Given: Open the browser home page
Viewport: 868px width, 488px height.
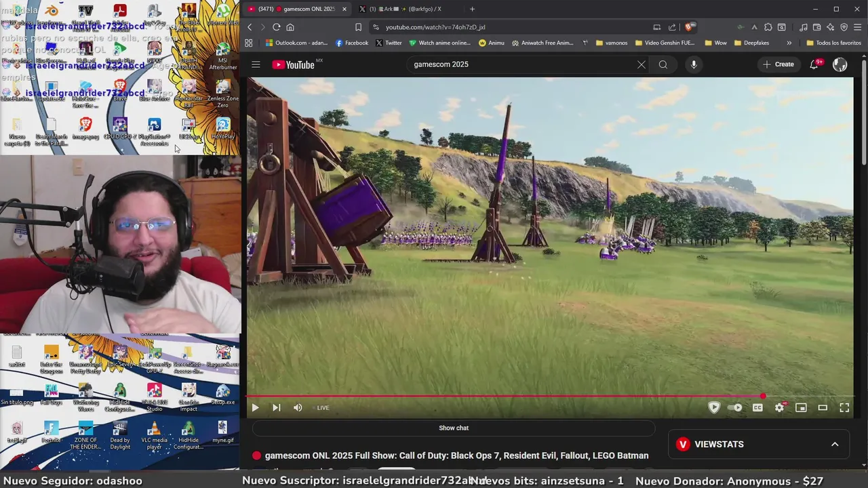Looking at the screenshot, I should 290,27.
